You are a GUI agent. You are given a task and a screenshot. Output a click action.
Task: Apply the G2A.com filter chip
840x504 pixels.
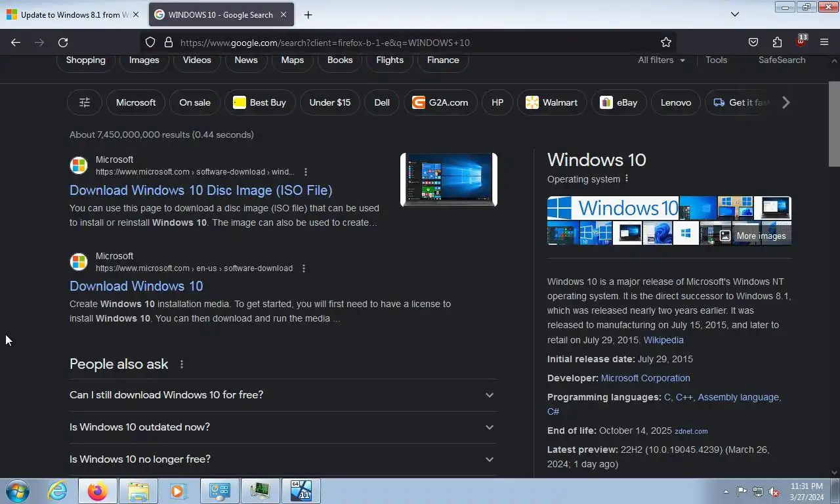pyautogui.click(x=440, y=102)
